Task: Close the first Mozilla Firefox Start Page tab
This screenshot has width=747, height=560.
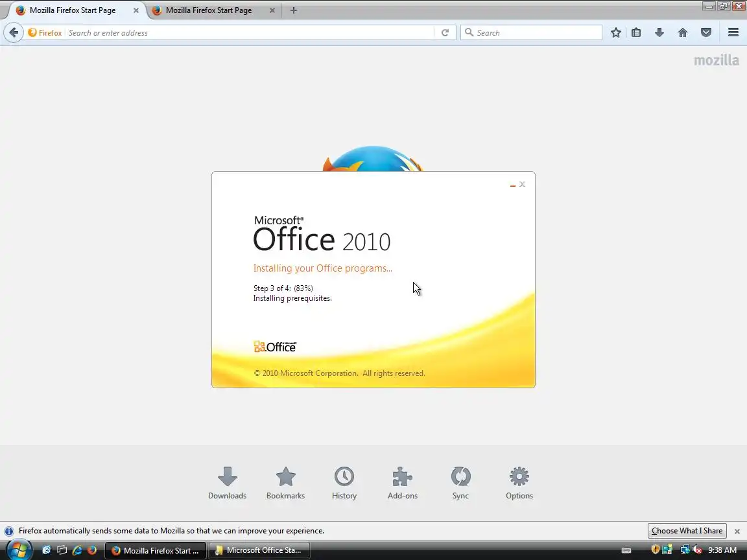Action: click(x=136, y=10)
